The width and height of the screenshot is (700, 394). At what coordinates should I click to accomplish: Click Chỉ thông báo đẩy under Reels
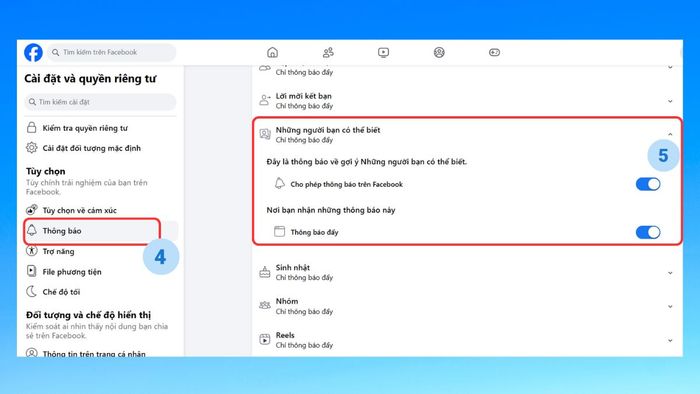pyautogui.click(x=304, y=345)
